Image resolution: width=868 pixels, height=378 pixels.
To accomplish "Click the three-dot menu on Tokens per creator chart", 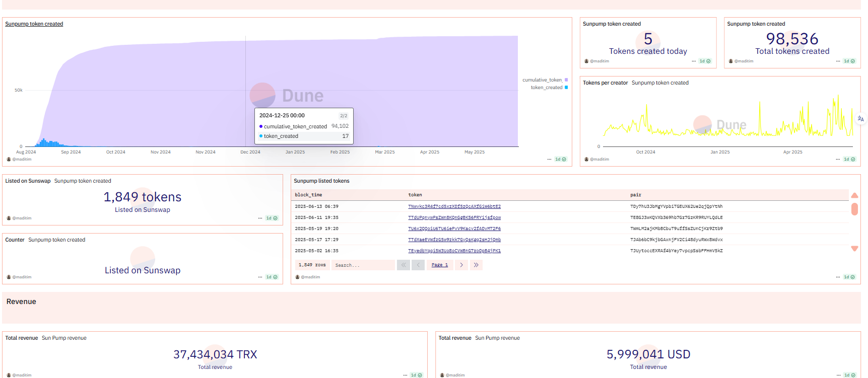I will pos(838,160).
